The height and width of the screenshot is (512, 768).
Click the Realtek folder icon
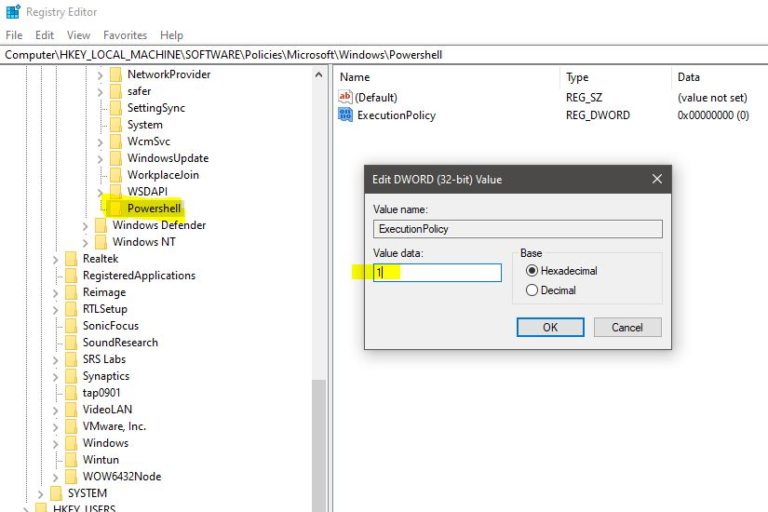(71, 259)
